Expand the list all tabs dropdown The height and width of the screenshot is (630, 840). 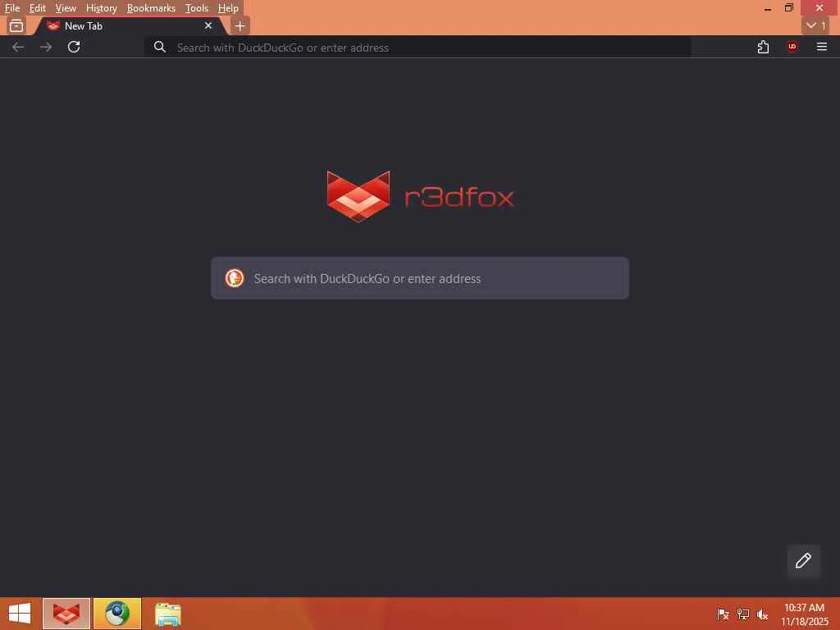(815, 25)
